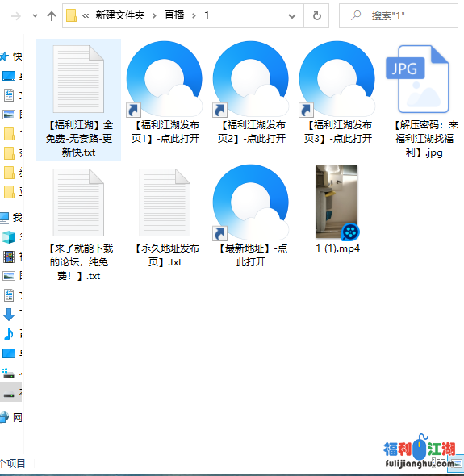Open Documents icon under This PC

9,295
